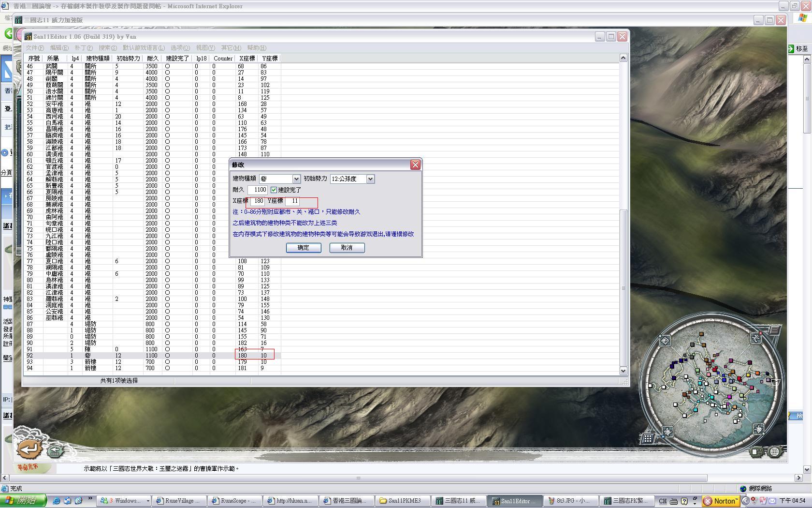Switch to San11PKME3 folder taskbar button
The height and width of the screenshot is (508, 812).
(x=404, y=501)
